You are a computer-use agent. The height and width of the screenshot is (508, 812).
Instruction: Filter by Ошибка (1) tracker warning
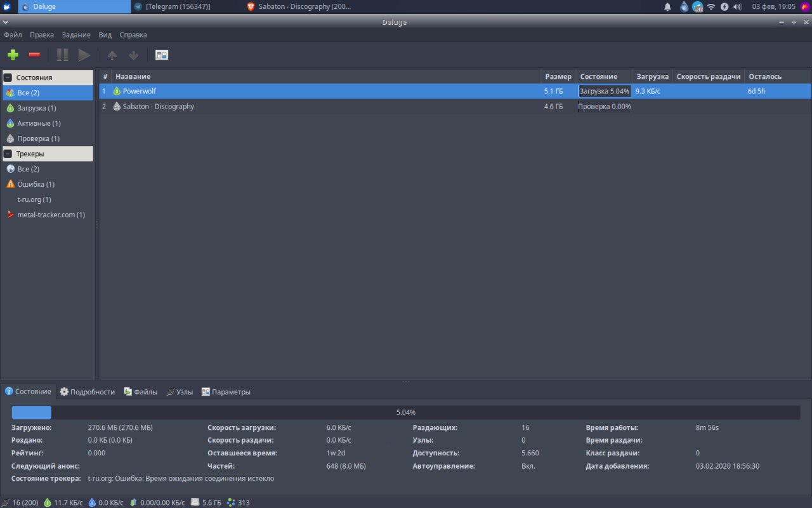pos(48,184)
